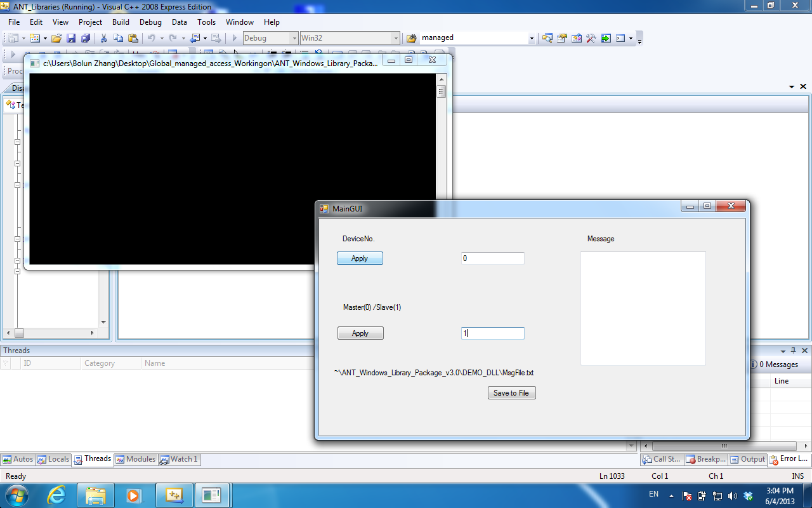Click the Save to File button
Screen dimensions: 812x508
click(511, 393)
